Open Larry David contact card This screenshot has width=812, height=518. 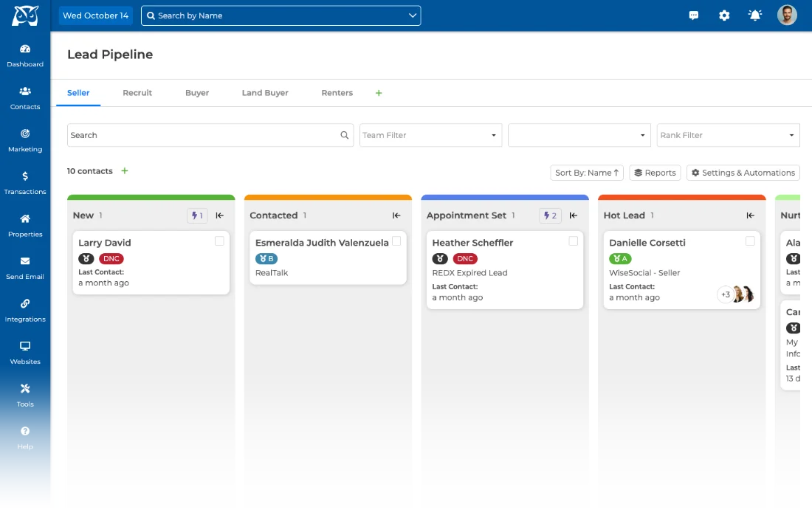point(151,263)
